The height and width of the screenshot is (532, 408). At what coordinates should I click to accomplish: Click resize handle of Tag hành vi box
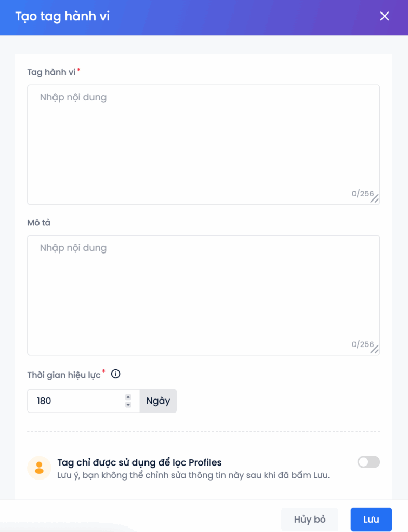pos(374,198)
